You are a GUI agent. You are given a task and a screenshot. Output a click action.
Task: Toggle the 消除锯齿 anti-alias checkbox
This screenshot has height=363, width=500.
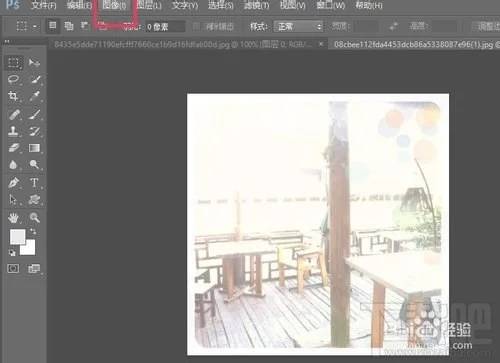pyautogui.click(x=196, y=26)
